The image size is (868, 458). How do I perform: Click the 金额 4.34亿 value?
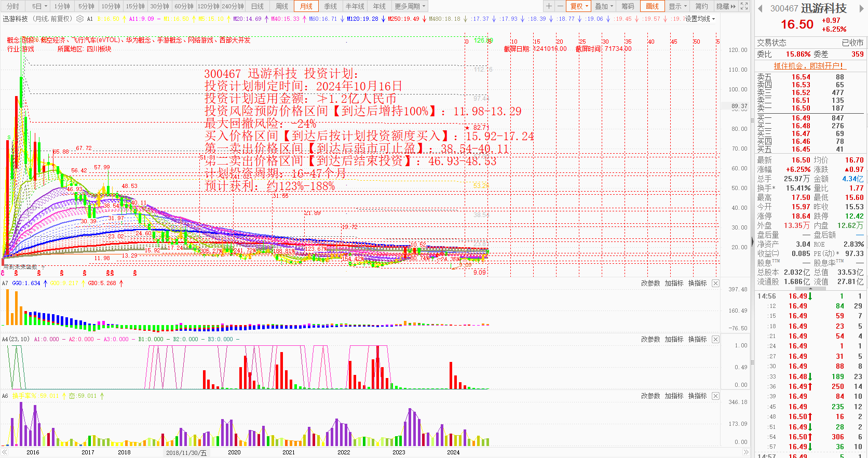click(852, 179)
